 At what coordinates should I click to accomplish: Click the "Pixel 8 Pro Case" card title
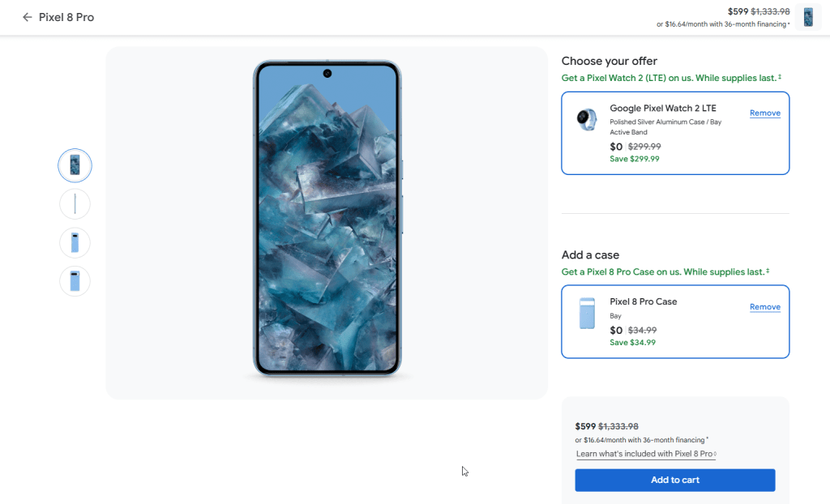click(x=643, y=301)
